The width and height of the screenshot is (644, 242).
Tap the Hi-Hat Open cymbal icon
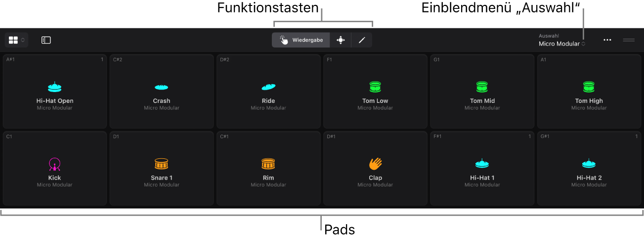tap(55, 87)
